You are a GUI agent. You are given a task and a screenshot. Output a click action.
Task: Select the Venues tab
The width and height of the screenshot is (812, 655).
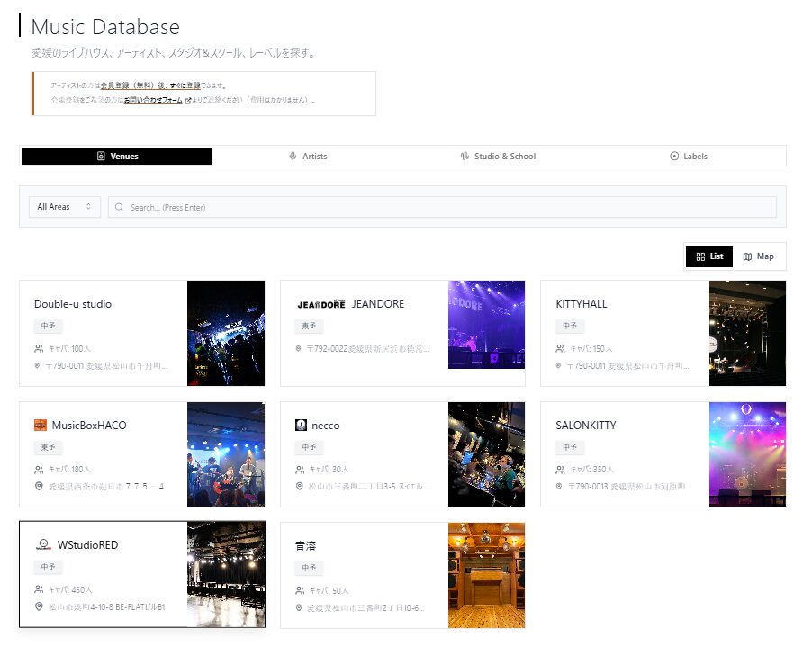click(117, 157)
